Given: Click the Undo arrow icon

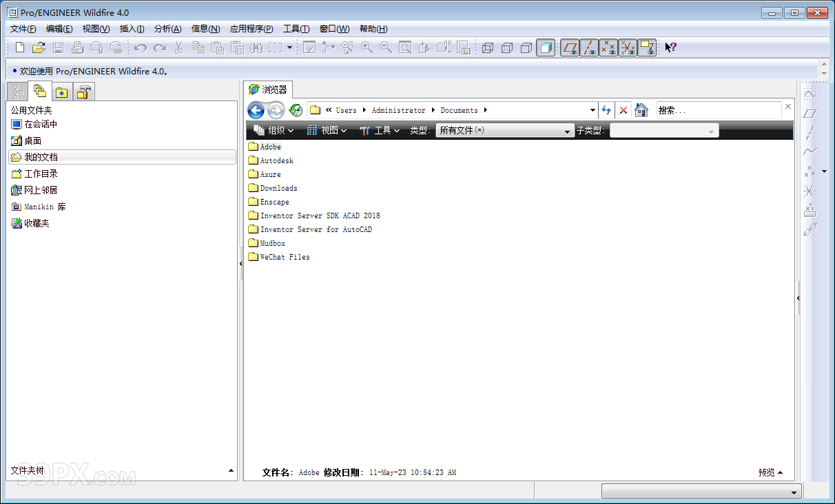Looking at the screenshot, I should (x=141, y=48).
